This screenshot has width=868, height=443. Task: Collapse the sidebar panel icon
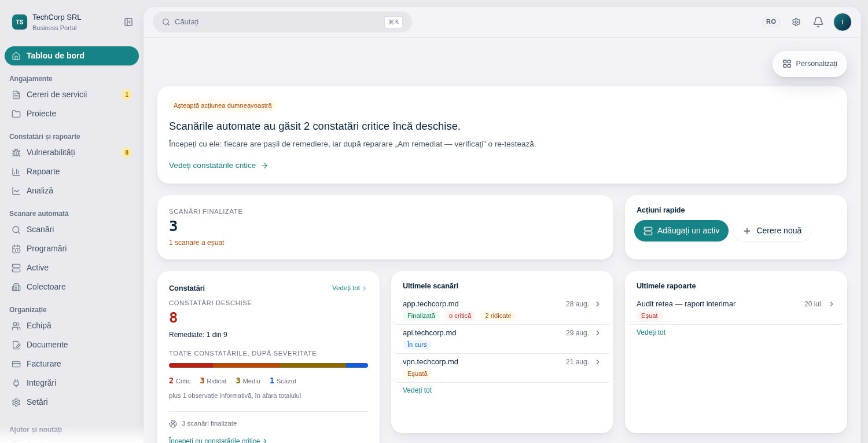(x=128, y=22)
